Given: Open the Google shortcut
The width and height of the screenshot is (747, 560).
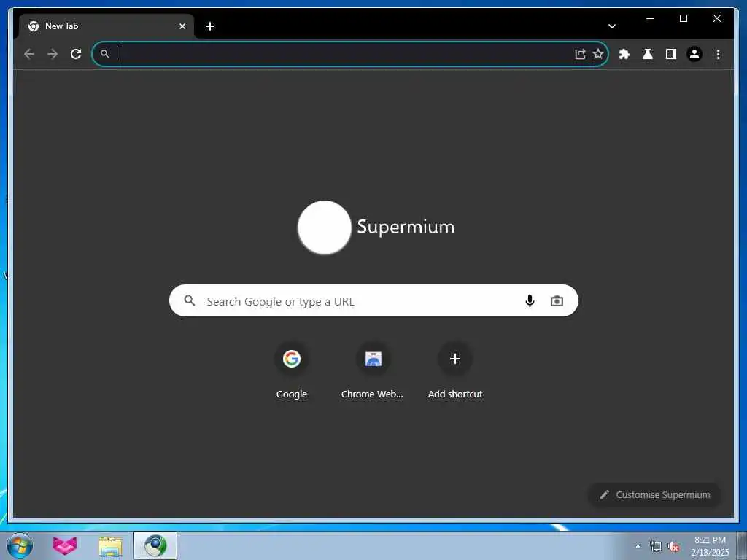Looking at the screenshot, I should click(x=292, y=371).
